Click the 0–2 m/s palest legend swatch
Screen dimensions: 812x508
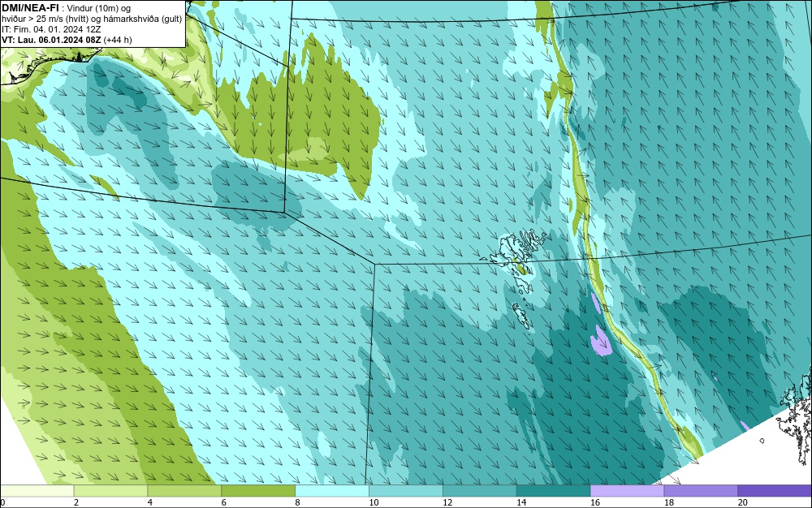click(x=37, y=490)
